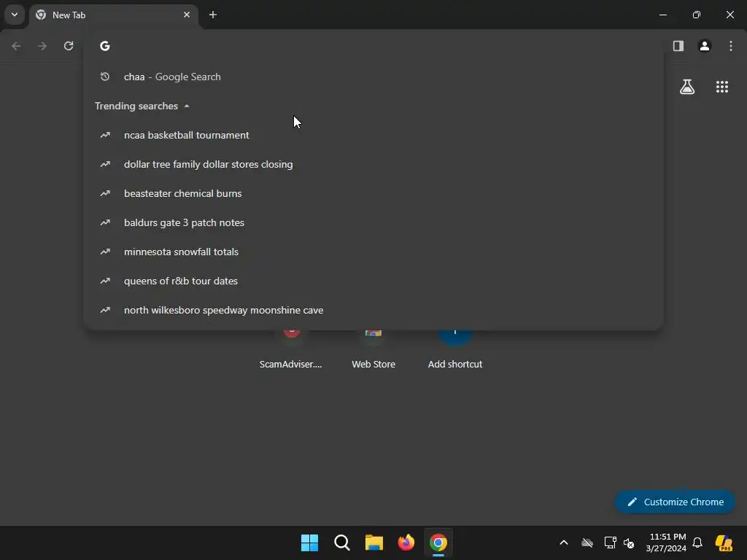Launch Firefox from the taskbar
The image size is (747, 560).
tap(406, 542)
